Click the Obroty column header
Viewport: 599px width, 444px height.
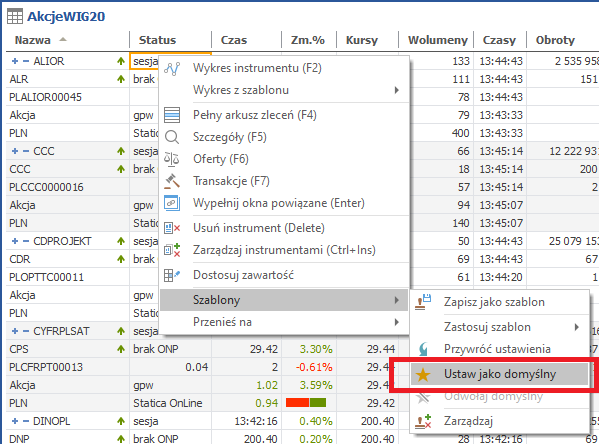(x=555, y=40)
